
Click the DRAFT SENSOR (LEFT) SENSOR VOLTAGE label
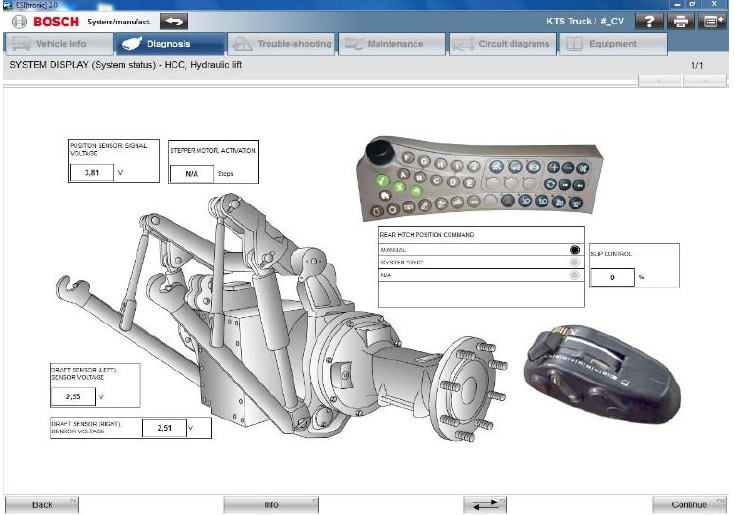pos(84,373)
